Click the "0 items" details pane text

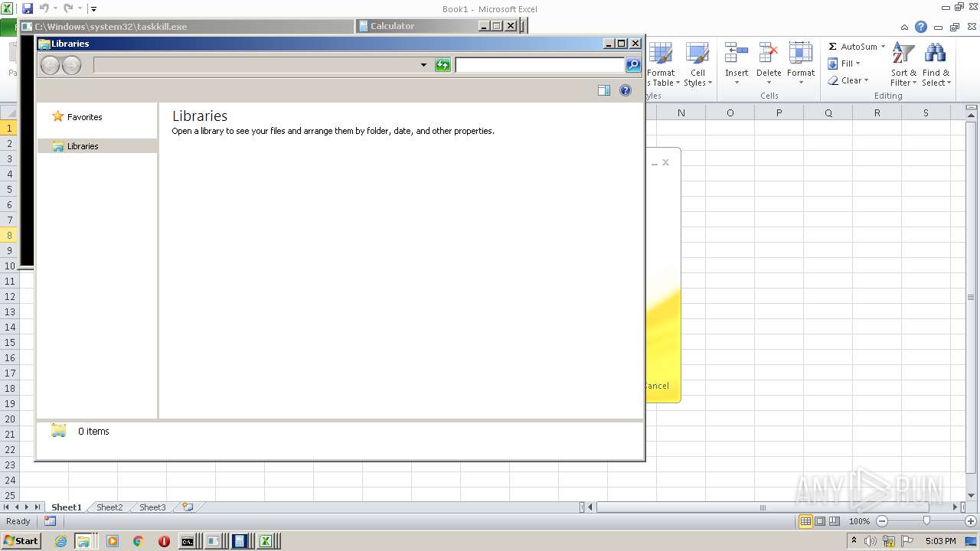[x=93, y=432]
